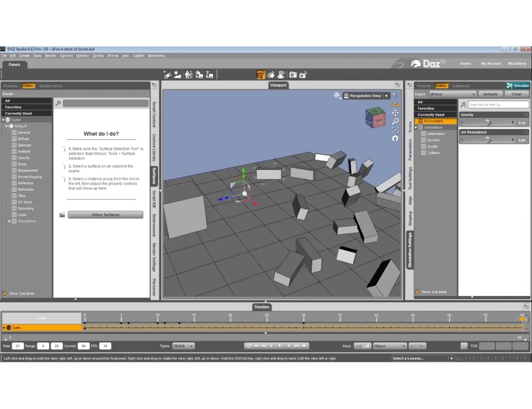Click the reset view arrow icon
Image resolution: width=532 pixels, height=409 pixels.
395,139
